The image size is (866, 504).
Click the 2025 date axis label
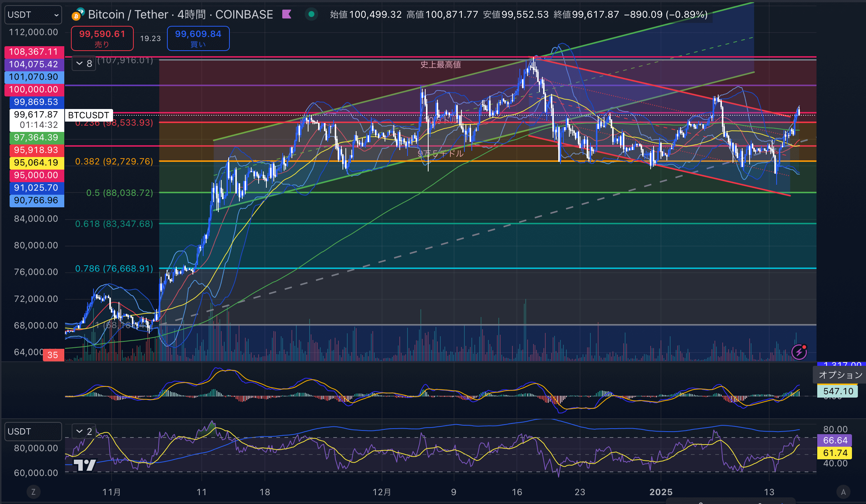tap(661, 492)
